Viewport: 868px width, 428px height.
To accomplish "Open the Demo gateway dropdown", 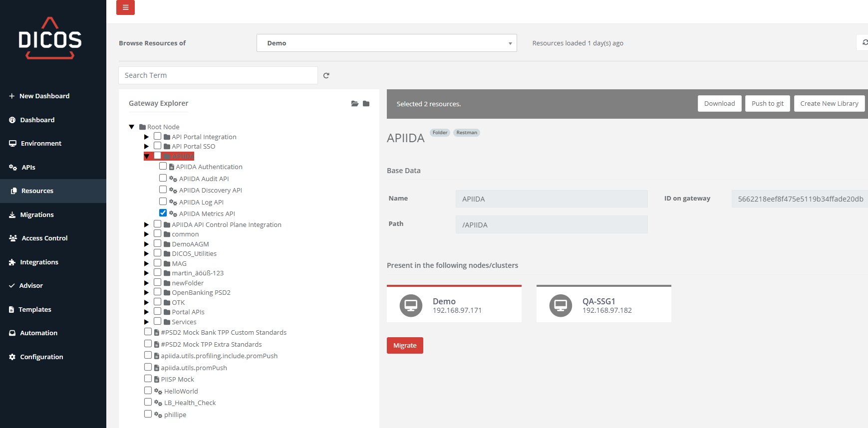I will [x=386, y=43].
